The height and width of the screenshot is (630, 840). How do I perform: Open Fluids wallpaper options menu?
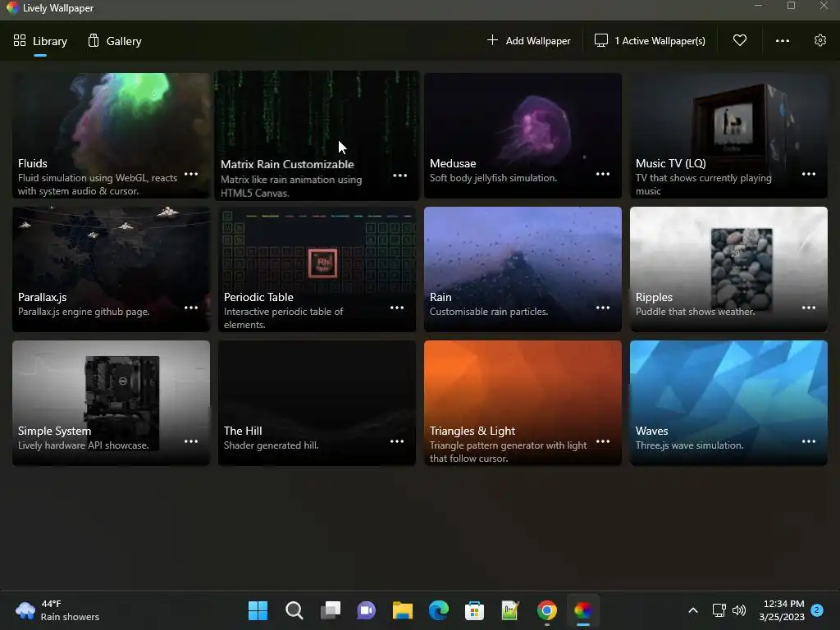(191, 174)
